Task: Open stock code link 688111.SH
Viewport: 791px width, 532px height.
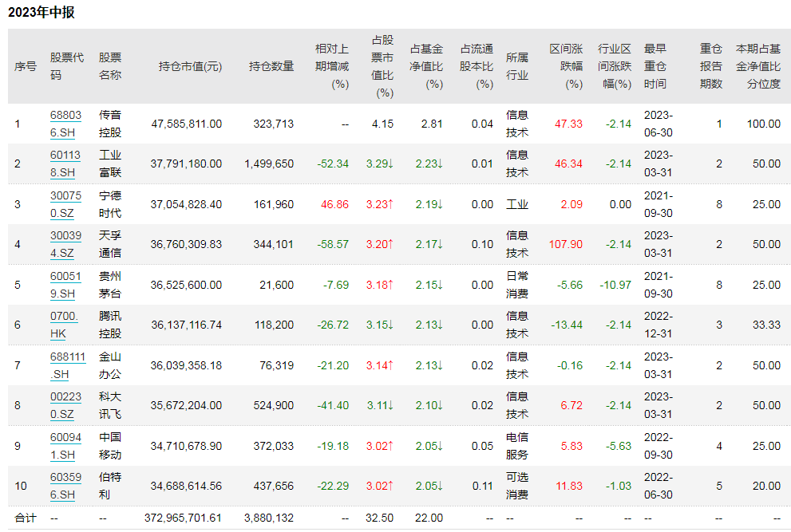Action: tap(68, 365)
